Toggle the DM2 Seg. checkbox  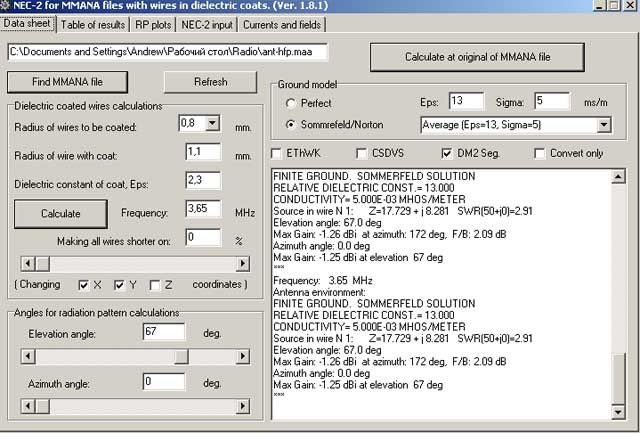(x=447, y=153)
